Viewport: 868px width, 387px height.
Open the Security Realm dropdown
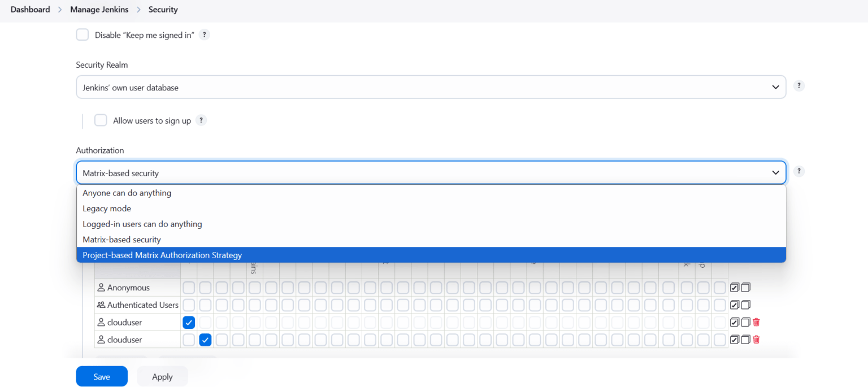(x=775, y=87)
